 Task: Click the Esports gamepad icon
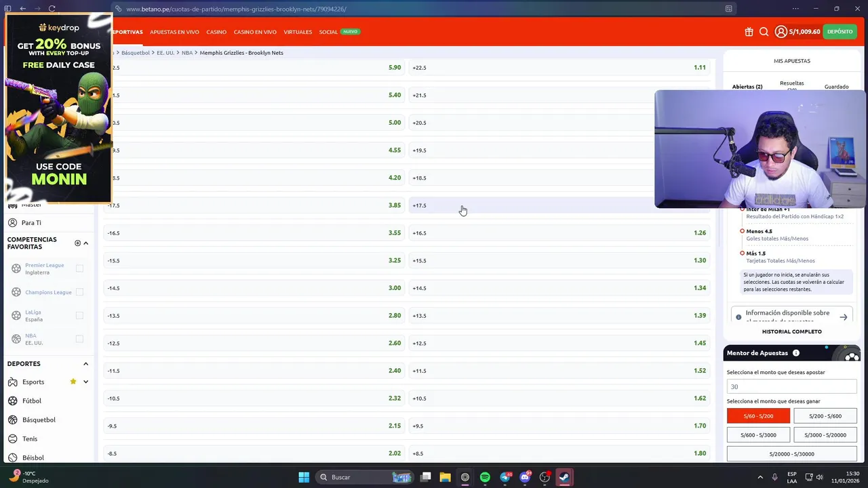(x=12, y=382)
